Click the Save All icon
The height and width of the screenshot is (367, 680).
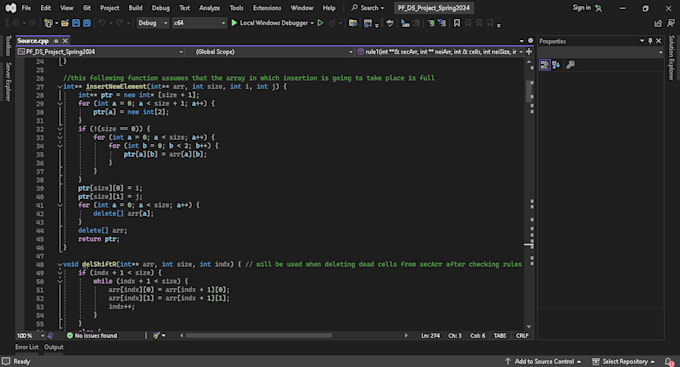[x=87, y=23]
